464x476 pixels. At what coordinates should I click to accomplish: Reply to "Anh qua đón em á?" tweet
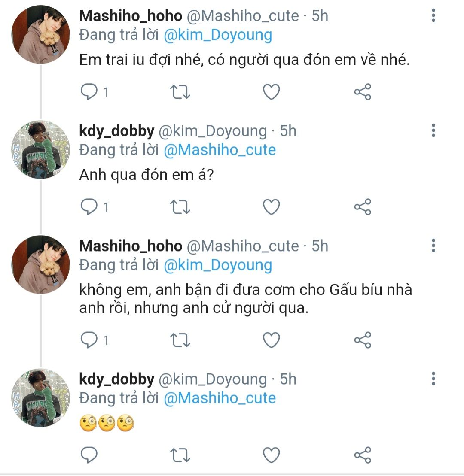point(90,207)
